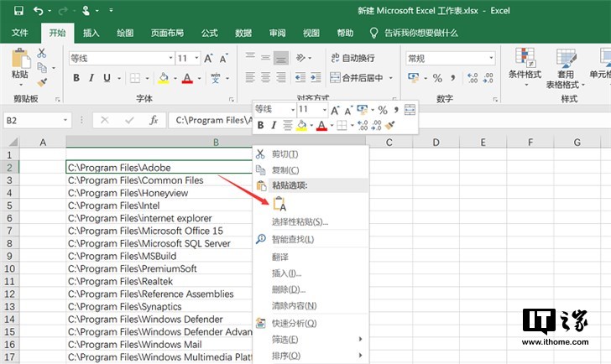The image size is (611, 364).
Task: Save workbook via quick access icon
Action: click(x=18, y=11)
